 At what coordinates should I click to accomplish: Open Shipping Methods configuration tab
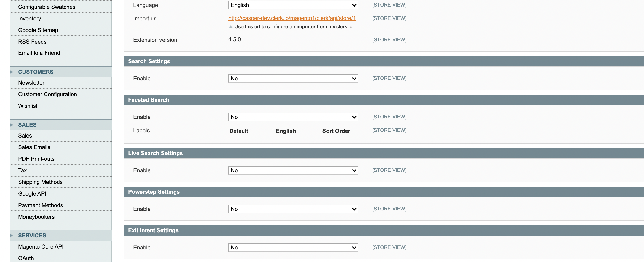click(40, 182)
